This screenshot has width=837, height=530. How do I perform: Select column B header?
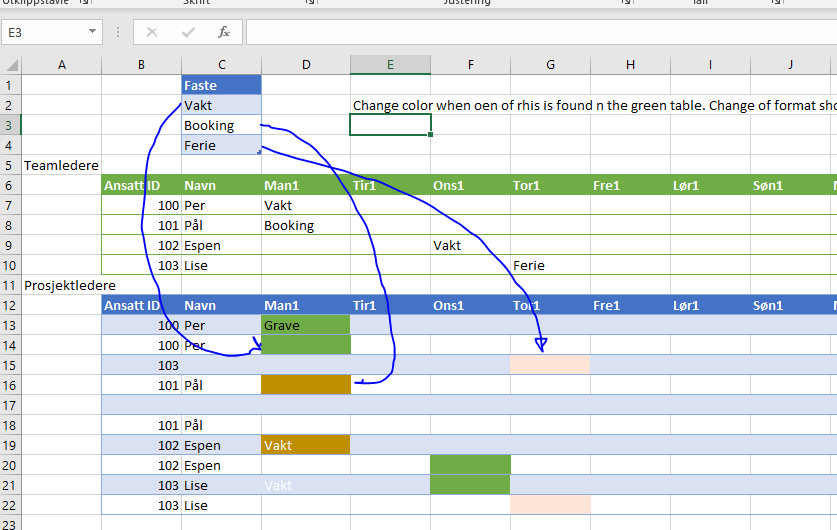(x=141, y=65)
